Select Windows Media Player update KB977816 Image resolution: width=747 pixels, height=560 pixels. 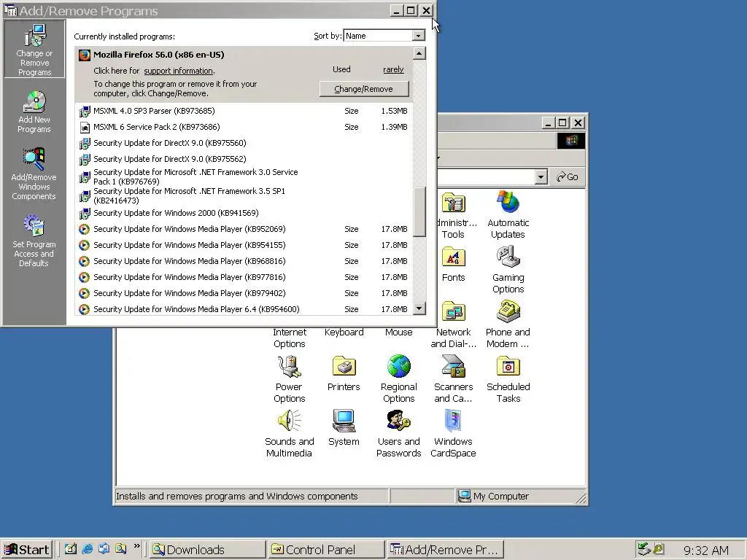pyautogui.click(x=244, y=277)
